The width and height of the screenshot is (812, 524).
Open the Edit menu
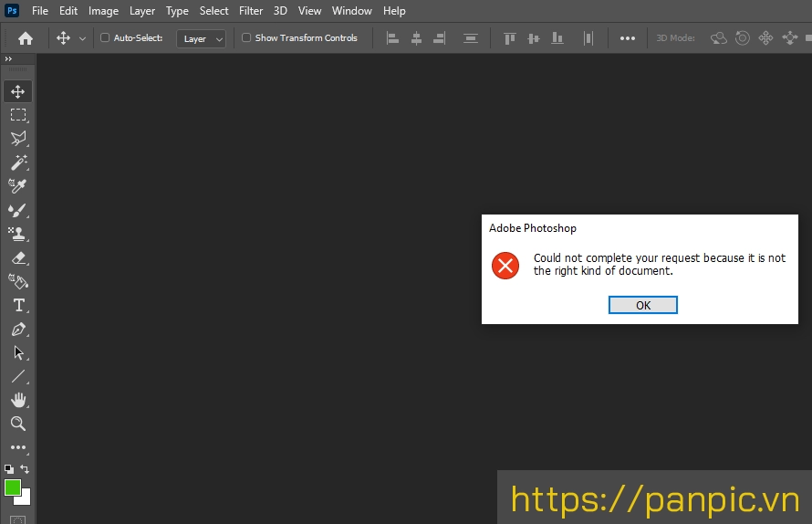tap(68, 11)
